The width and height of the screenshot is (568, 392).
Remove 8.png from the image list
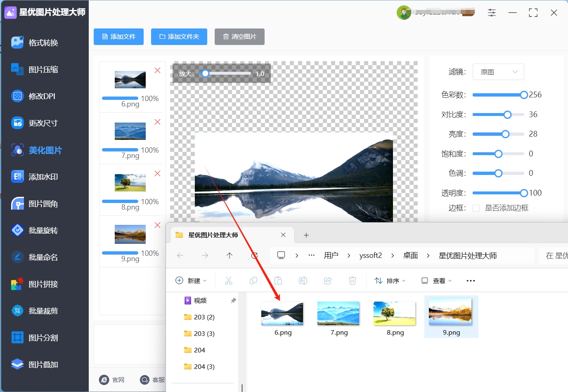point(157,174)
